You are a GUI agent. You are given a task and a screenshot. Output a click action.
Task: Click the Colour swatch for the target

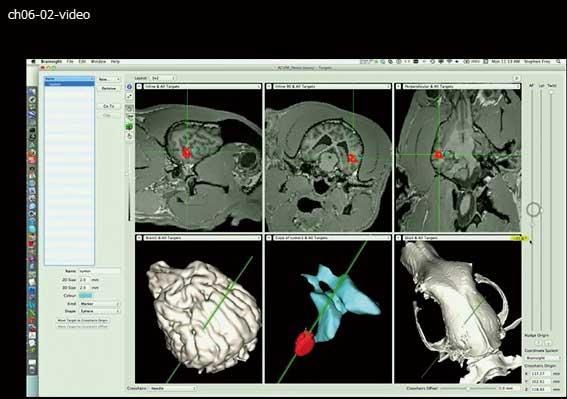point(85,296)
